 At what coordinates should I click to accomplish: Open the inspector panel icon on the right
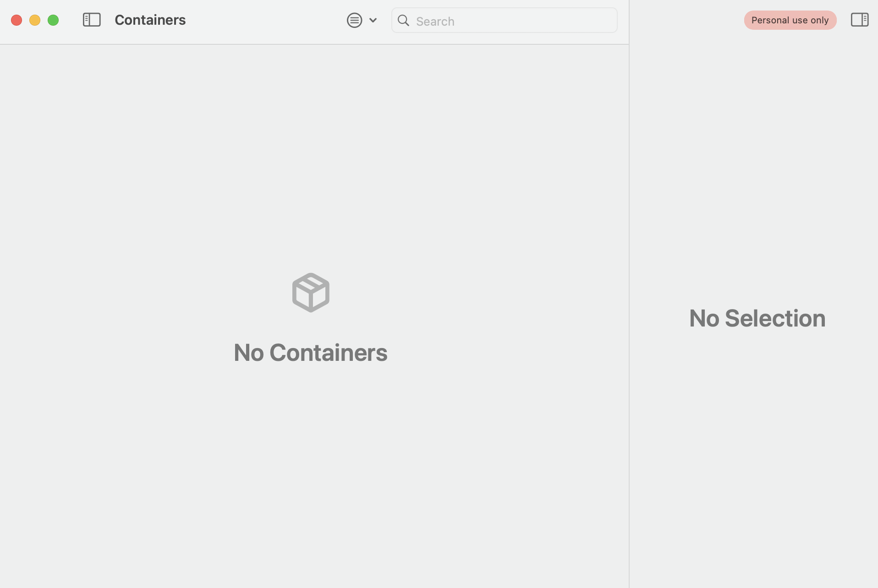[860, 20]
